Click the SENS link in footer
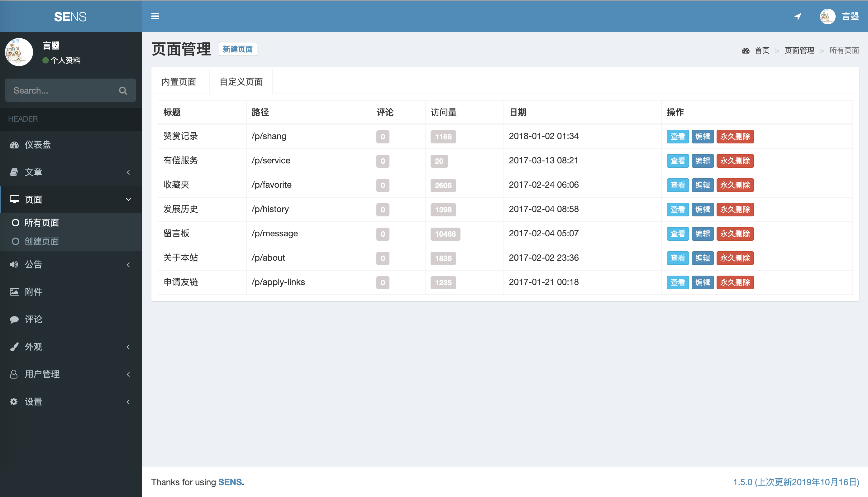Image resolution: width=868 pixels, height=497 pixels. pyautogui.click(x=230, y=482)
